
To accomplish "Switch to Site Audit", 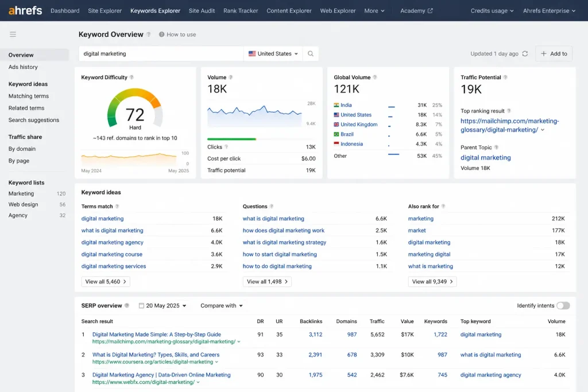I will point(202,11).
